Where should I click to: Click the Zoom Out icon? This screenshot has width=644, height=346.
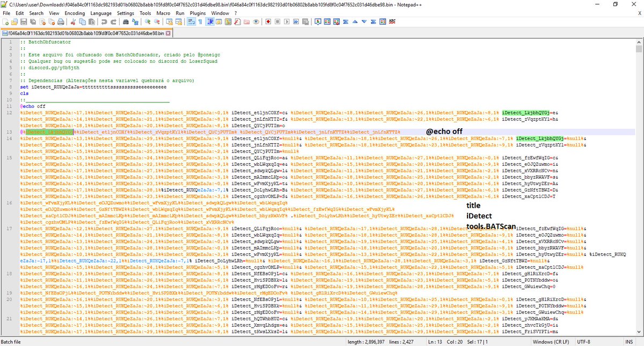tap(157, 22)
